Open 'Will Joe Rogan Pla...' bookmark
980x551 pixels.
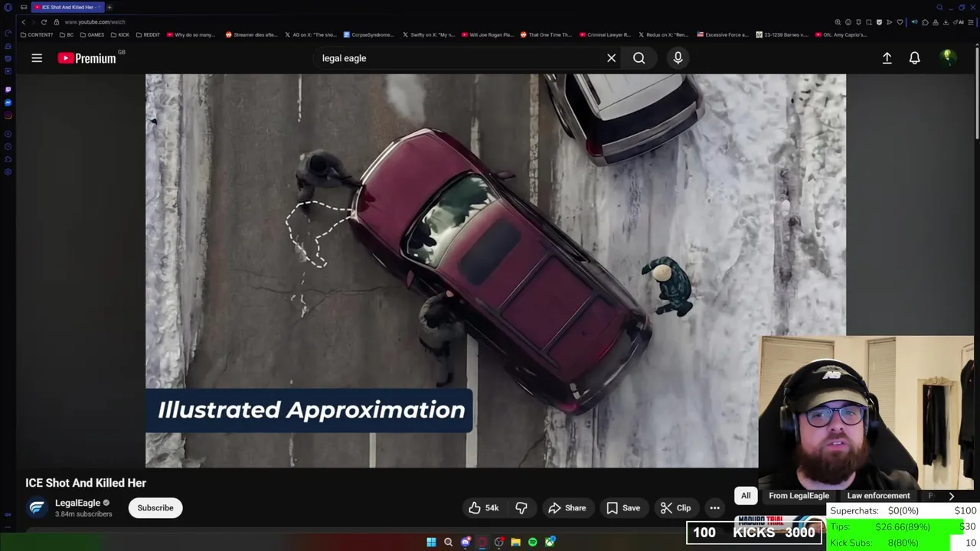click(488, 34)
